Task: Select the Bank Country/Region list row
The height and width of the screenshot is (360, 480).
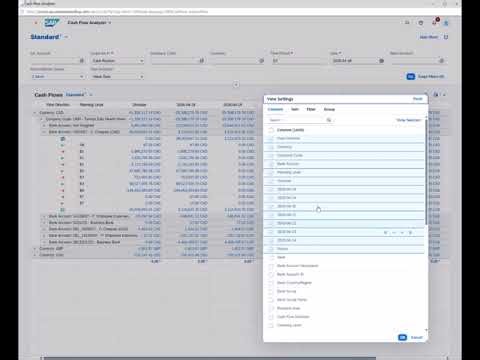Action: coord(344,283)
